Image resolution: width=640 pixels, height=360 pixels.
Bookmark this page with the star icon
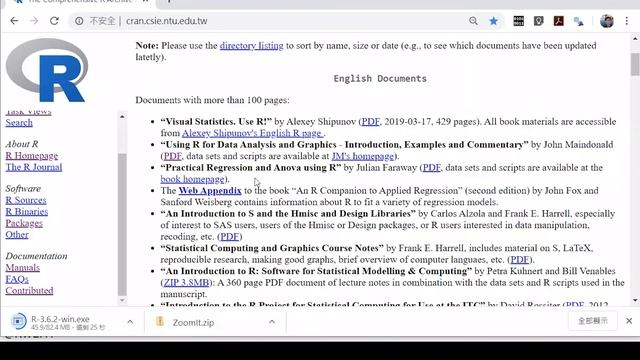(493, 21)
